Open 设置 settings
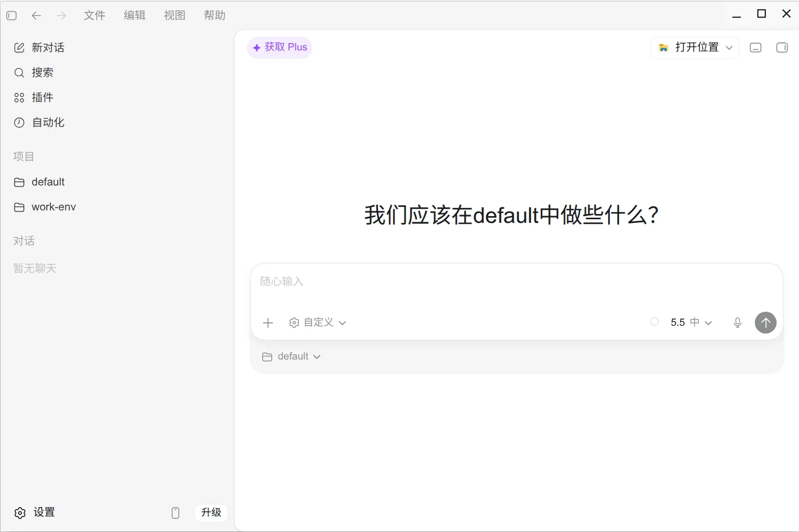Image resolution: width=799 pixels, height=532 pixels. 34,513
